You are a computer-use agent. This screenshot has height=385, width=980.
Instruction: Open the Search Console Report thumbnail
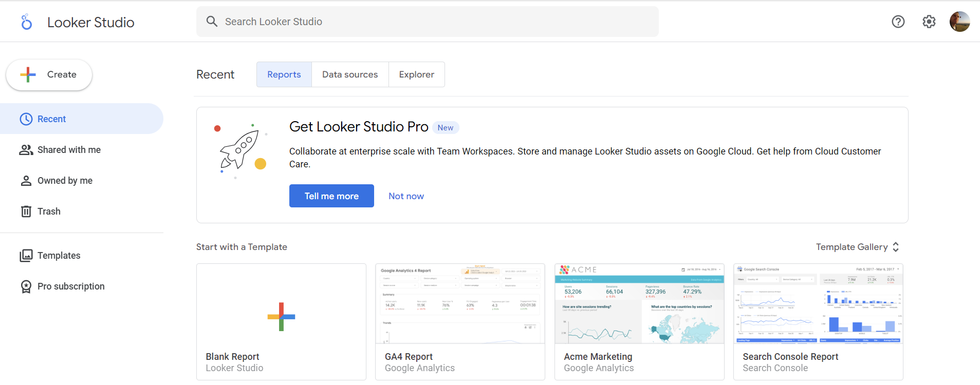818,304
